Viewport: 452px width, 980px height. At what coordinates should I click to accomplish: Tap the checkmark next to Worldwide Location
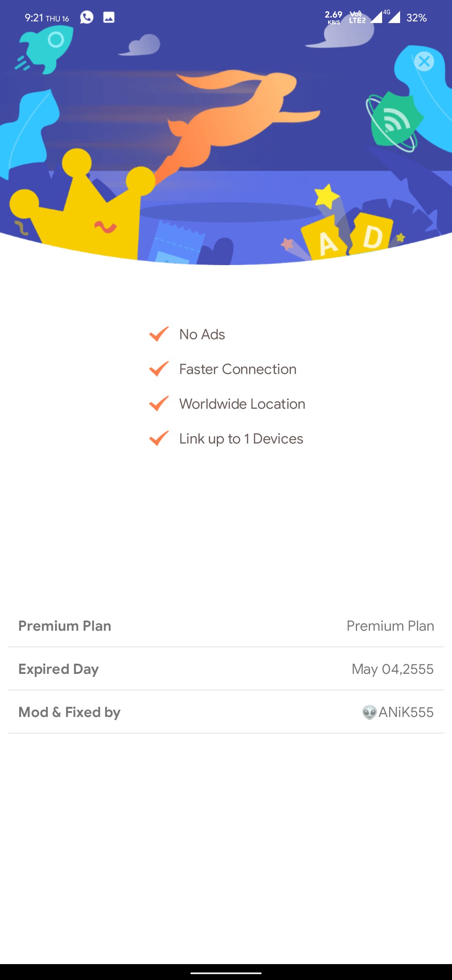[159, 404]
